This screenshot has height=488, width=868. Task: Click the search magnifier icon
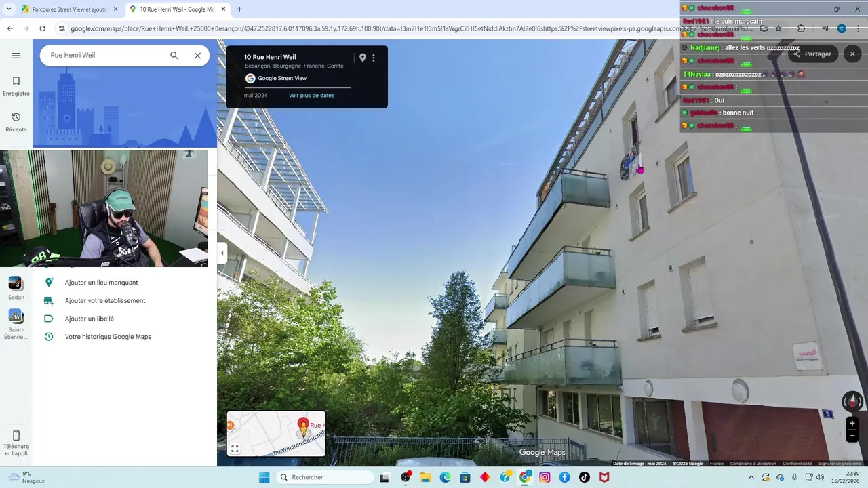pyautogui.click(x=174, y=56)
